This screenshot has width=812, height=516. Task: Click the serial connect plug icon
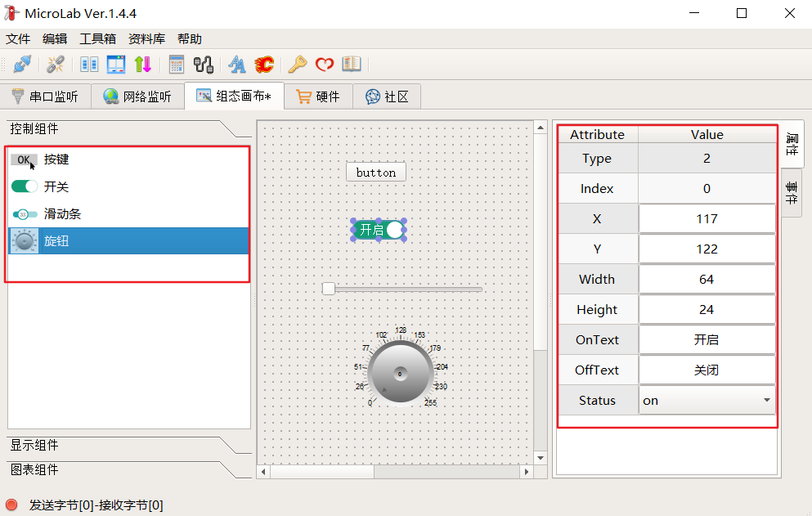pos(22,64)
